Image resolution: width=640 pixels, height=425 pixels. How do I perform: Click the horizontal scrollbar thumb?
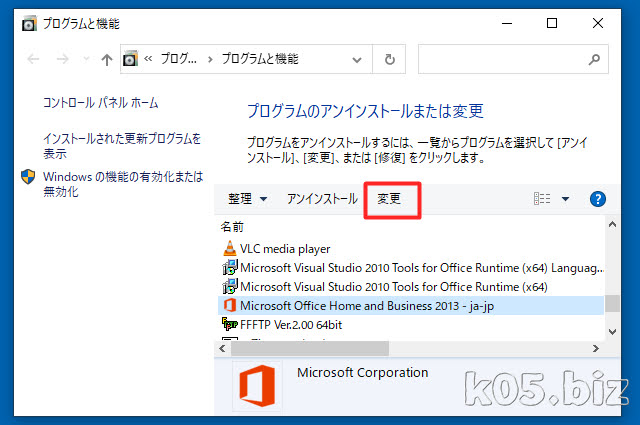(x=310, y=349)
